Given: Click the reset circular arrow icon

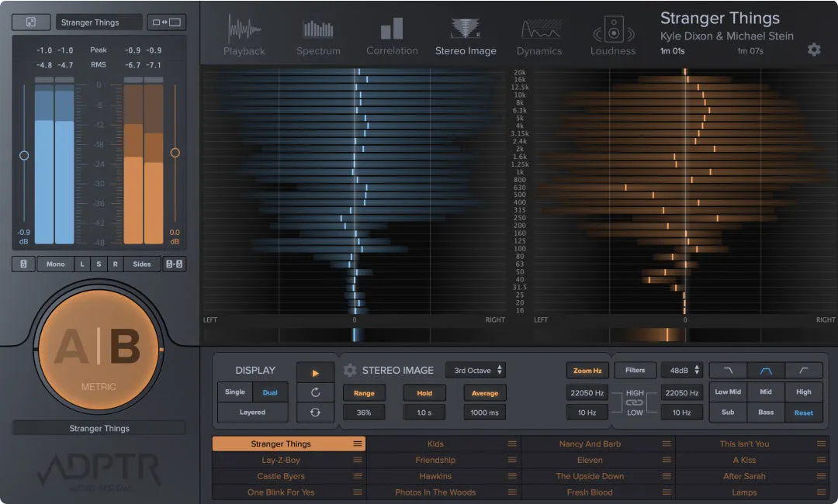Looking at the screenshot, I should tap(315, 392).
